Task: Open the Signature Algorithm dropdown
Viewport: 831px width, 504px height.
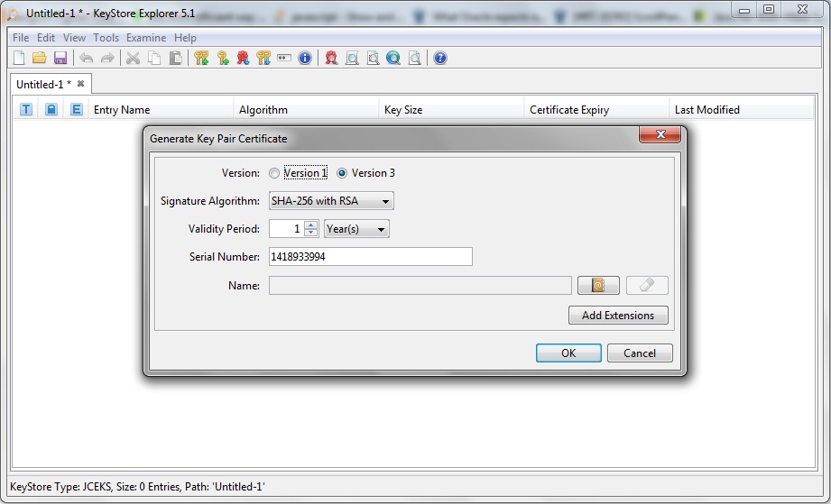Action: (x=331, y=201)
